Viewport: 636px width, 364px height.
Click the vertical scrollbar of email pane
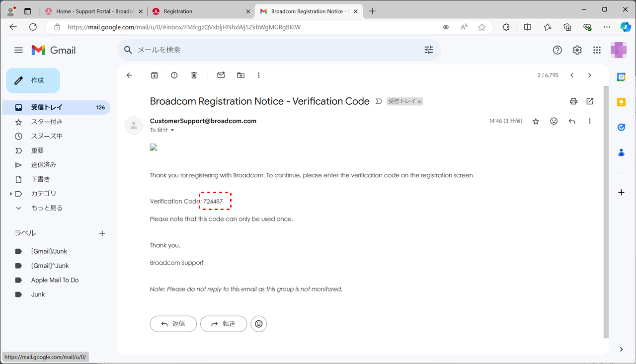tap(605, 209)
